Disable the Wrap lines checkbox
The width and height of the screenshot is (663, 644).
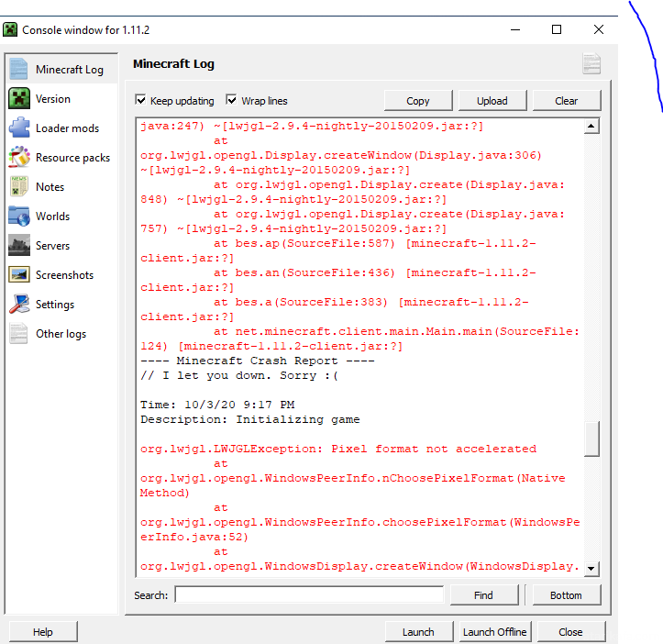tap(232, 101)
